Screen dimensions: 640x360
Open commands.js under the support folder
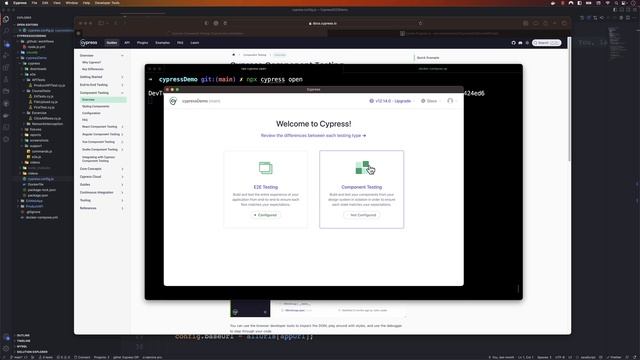click(42, 151)
